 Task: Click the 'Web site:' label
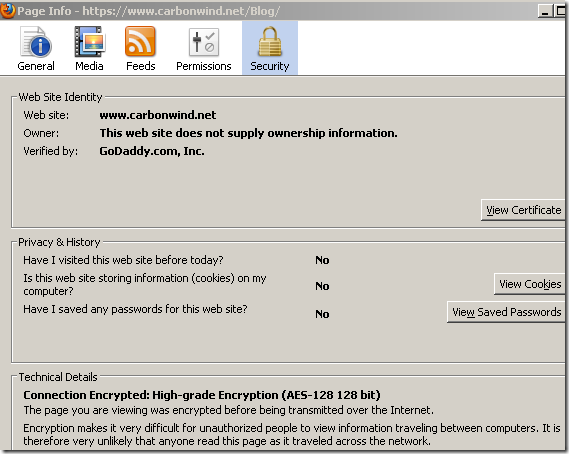click(46, 115)
